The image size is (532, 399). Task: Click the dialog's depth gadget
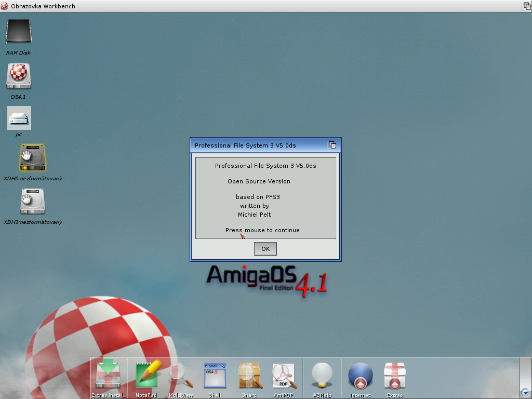[x=332, y=145]
